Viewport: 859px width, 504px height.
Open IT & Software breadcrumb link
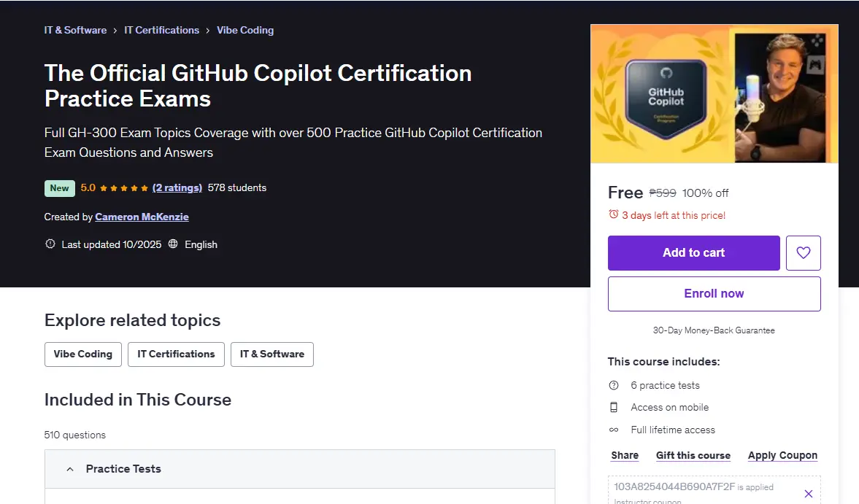76,30
